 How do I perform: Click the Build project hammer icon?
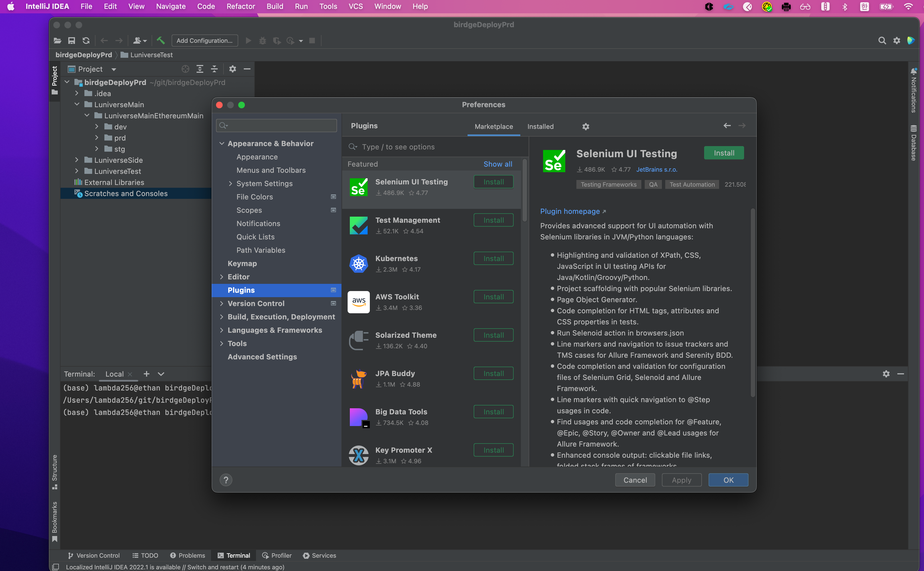pyautogui.click(x=161, y=40)
